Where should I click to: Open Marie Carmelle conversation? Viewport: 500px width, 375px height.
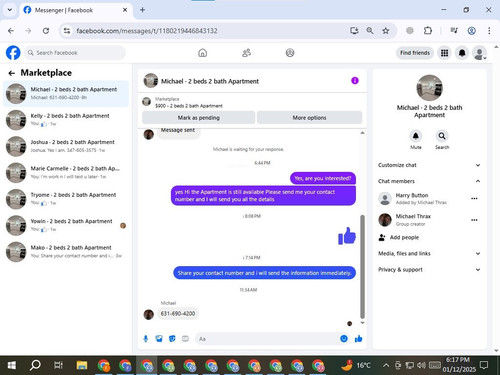(66, 172)
